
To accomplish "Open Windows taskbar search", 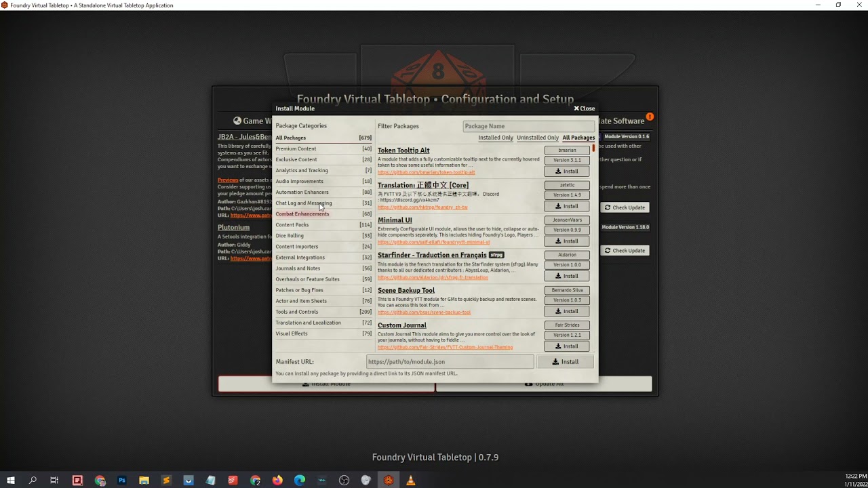I will point(33,481).
